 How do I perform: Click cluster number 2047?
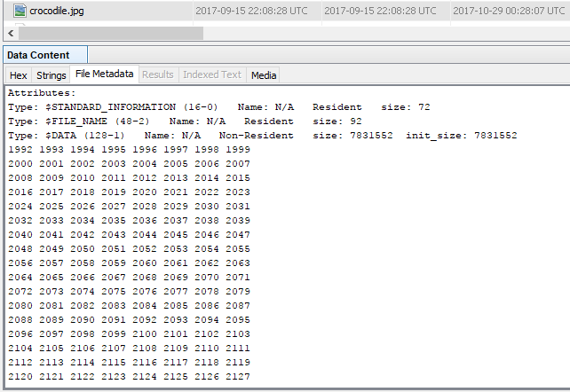pyautogui.click(x=238, y=234)
